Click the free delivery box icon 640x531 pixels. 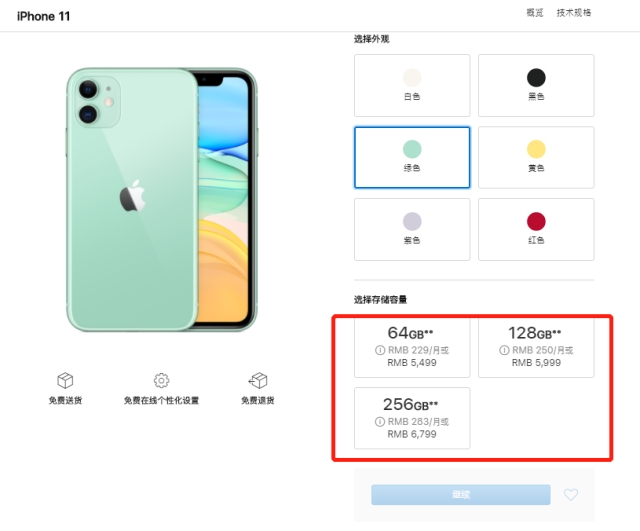point(65,380)
